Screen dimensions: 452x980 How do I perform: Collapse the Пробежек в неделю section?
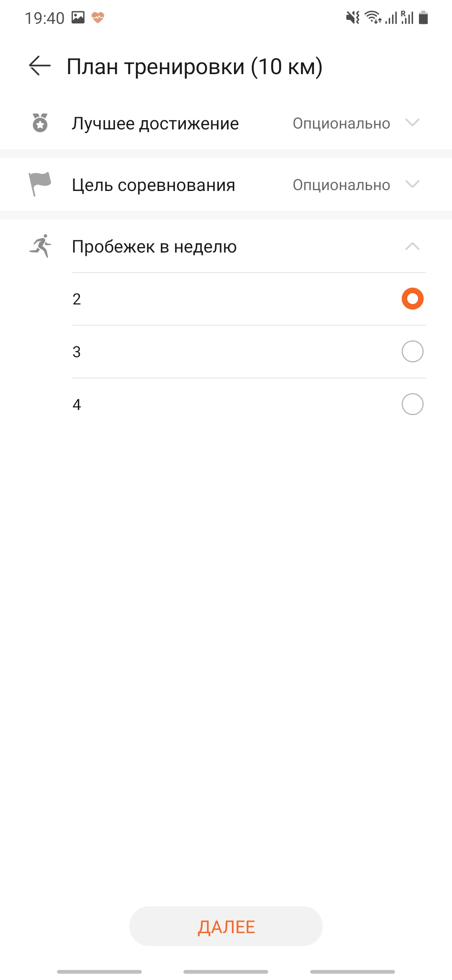point(412,246)
